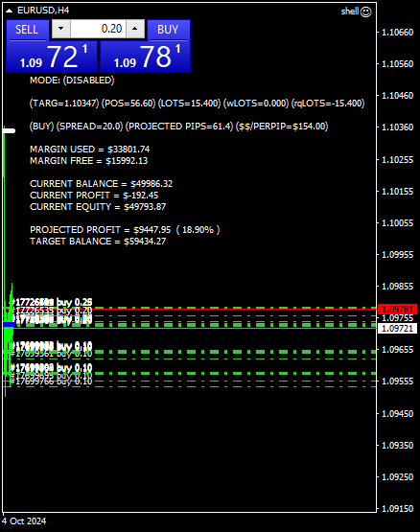Click the buy price 1.09 78 tile
This screenshot has width=420, height=532.
pos(146,57)
